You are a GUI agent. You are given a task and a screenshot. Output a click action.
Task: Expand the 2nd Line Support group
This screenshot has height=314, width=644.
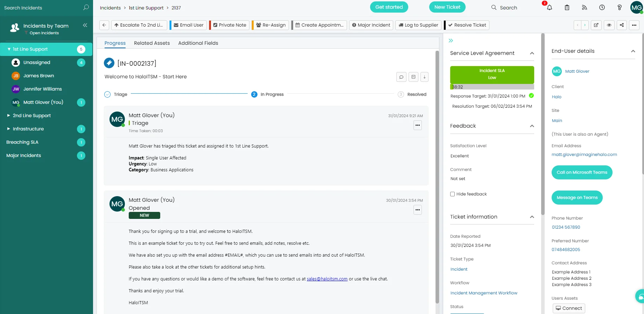[x=9, y=115]
